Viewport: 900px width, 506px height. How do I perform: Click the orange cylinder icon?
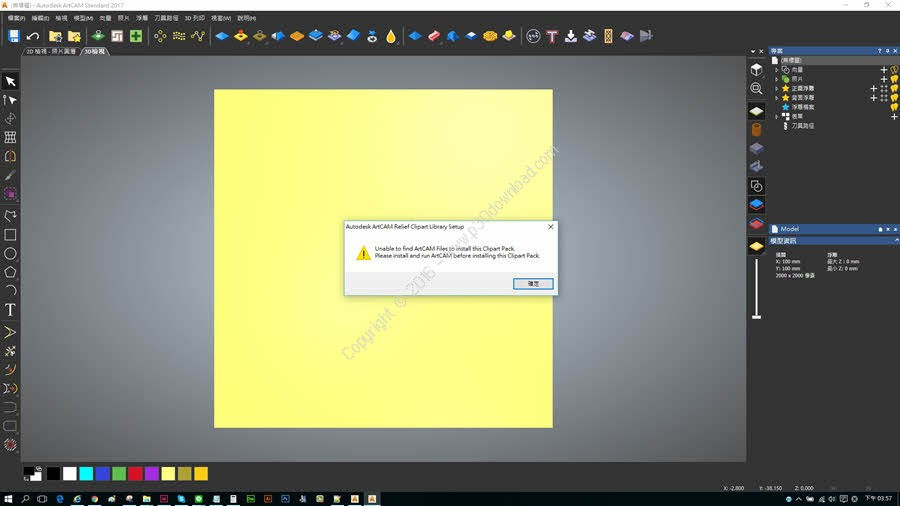[757, 130]
